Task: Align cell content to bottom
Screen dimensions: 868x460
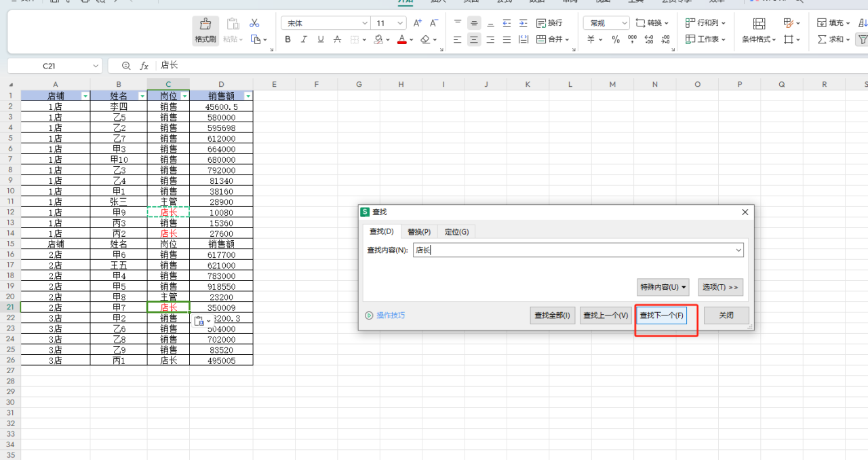Action: [490, 23]
